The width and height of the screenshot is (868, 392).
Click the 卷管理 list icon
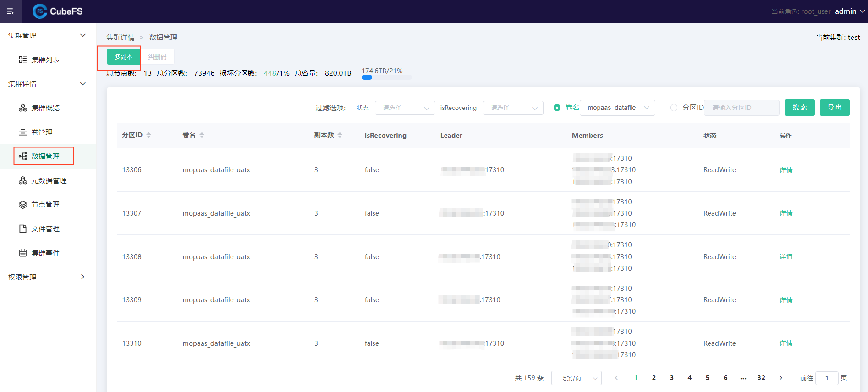point(23,132)
